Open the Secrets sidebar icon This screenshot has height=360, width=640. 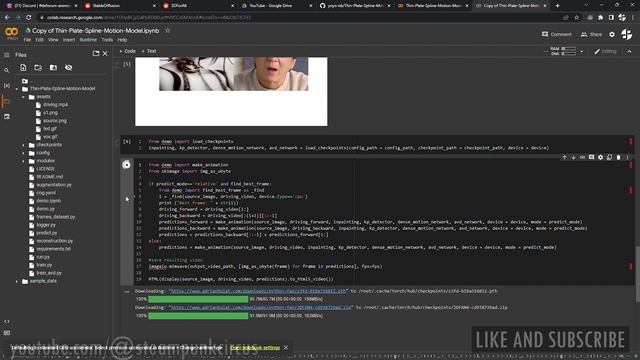pos(7,117)
